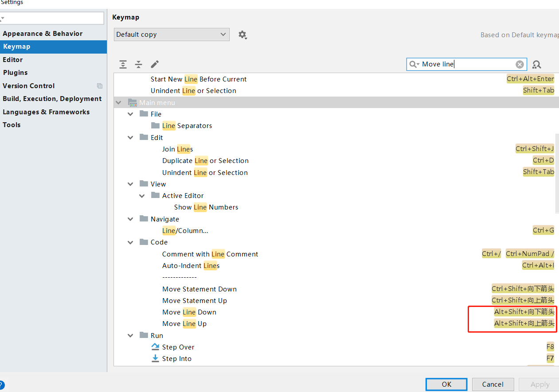Viewport: 559px width, 392px height.
Task: Click the Main menu group icon
Action: tap(133, 102)
